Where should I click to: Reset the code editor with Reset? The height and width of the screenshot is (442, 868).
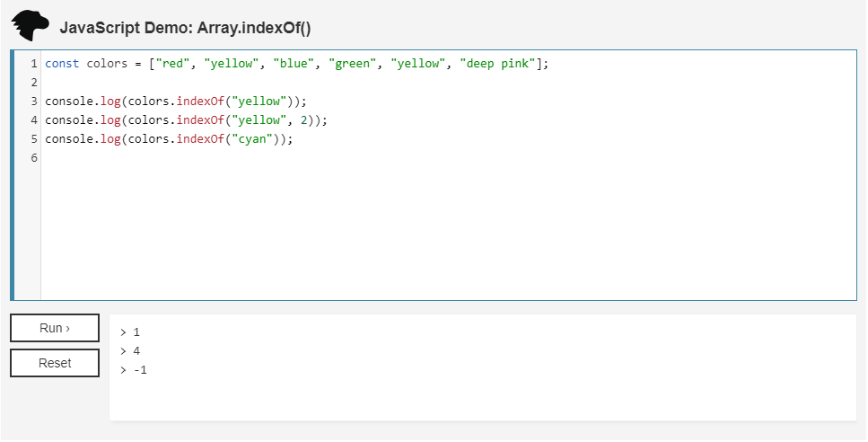point(55,363)
